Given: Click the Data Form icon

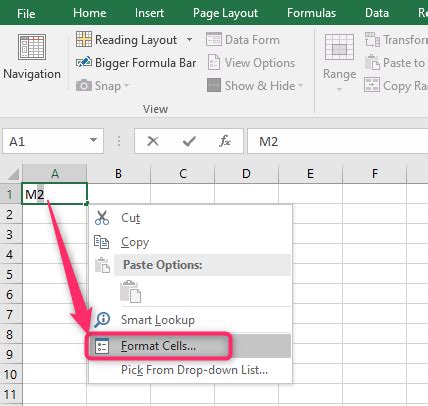Looking at the screenshot, I should [214, 39].
